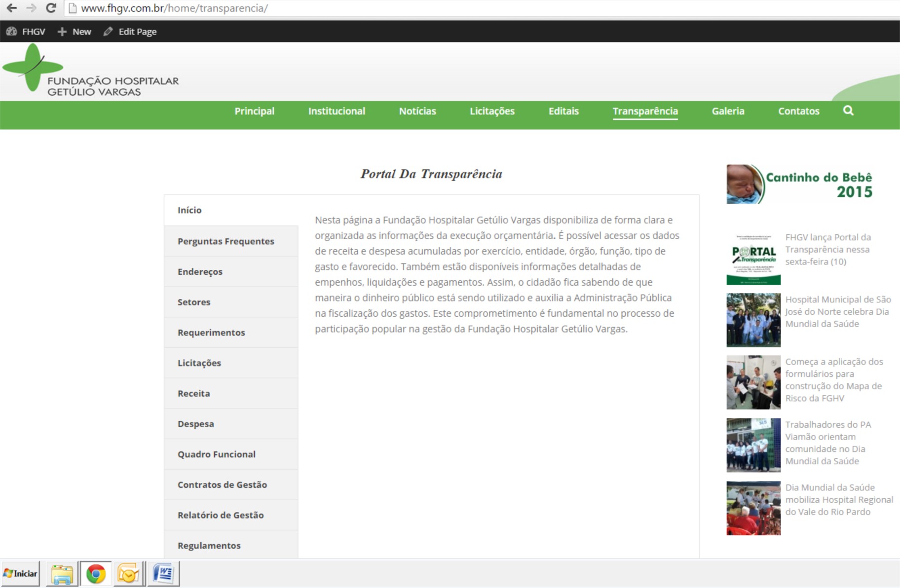This screenshot has width=900, height=588.
Task: Open the Licitações navigation menu item
Action: 492,111
